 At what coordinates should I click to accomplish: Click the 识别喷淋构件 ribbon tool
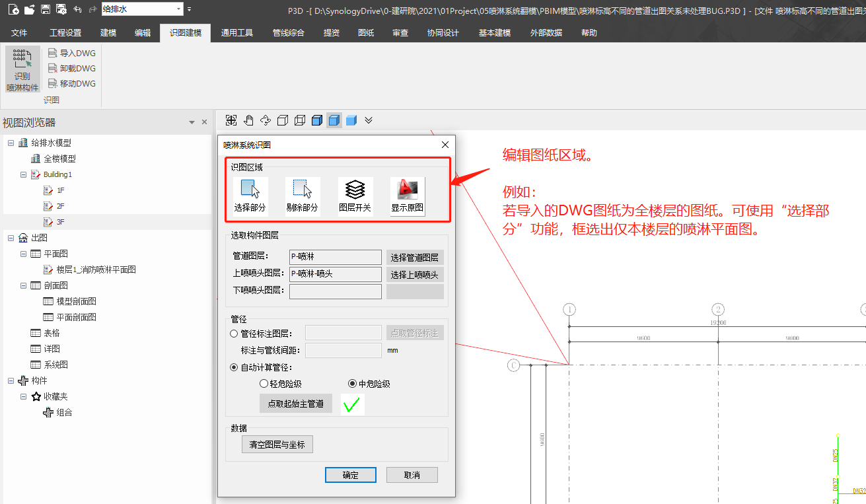(22, 69)
